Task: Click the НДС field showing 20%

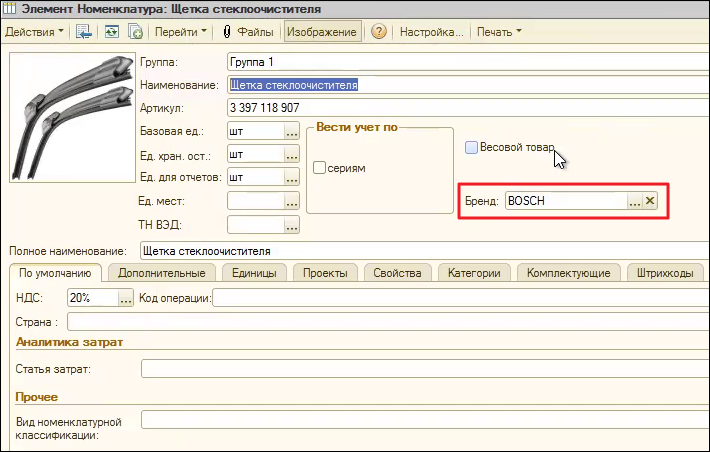Action: [x=93, y=298]
